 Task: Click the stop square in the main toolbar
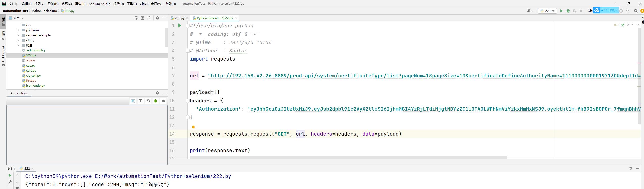[x=581, y=11]
